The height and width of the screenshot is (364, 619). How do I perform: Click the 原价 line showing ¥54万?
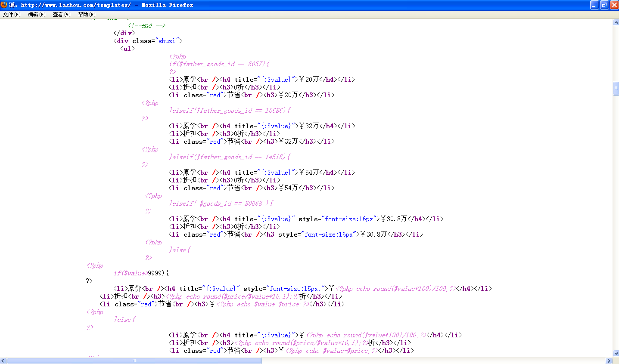click(x=262, y=173)
